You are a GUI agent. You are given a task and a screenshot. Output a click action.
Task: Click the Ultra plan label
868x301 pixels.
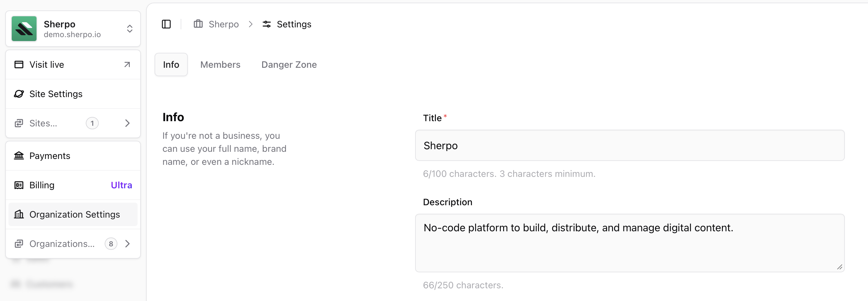tap(121, 185)
